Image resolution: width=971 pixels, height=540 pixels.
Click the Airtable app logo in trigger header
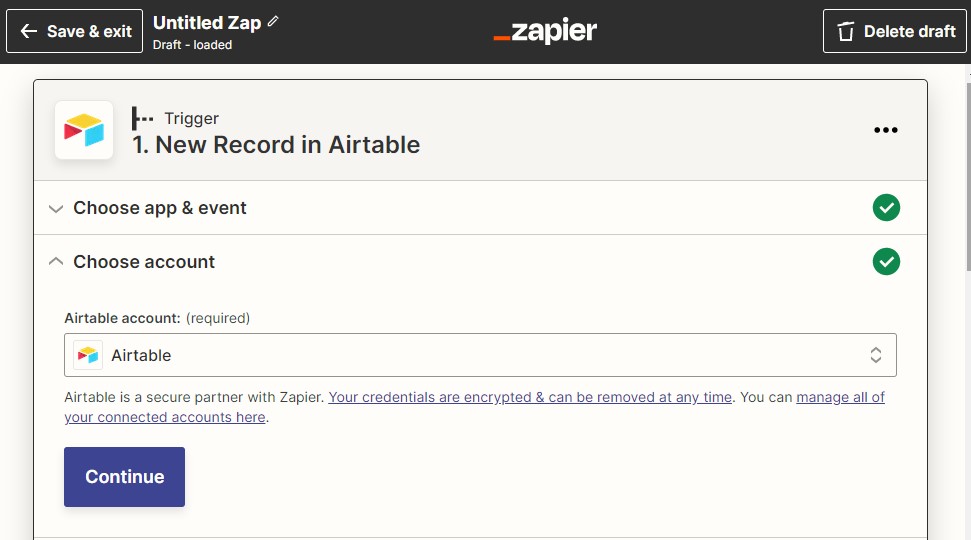[84, 130]
